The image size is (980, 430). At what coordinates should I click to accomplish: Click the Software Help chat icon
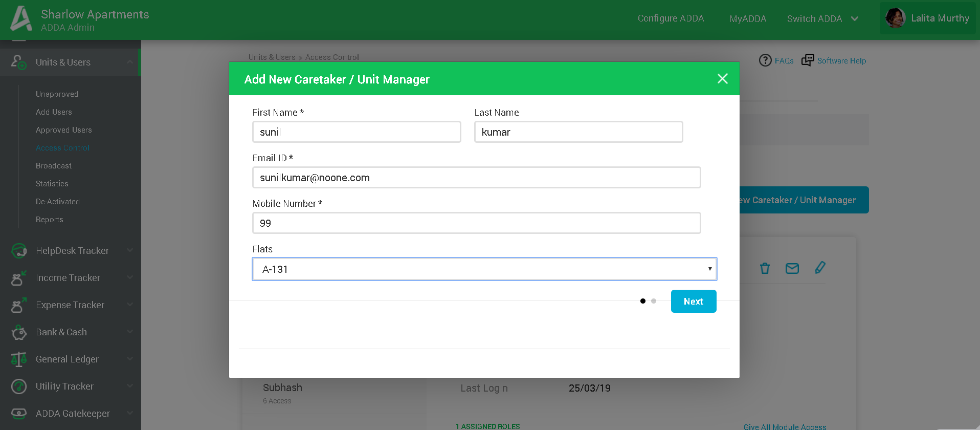pyautogui.click(x=808, y=60)
